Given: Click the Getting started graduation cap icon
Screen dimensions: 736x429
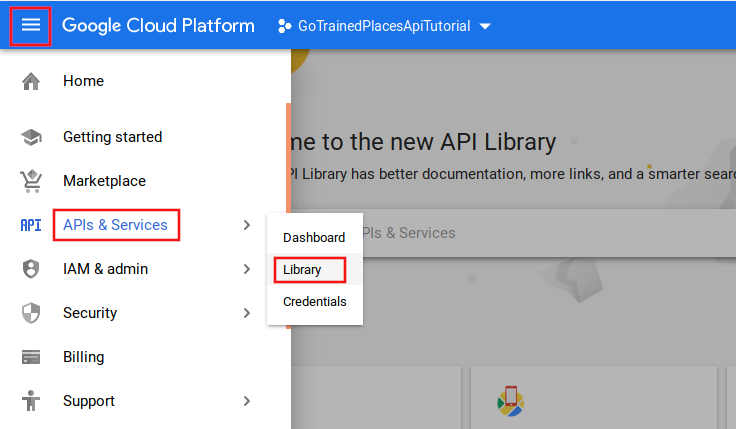Looking at the screenshot, I should coord(31,137).
